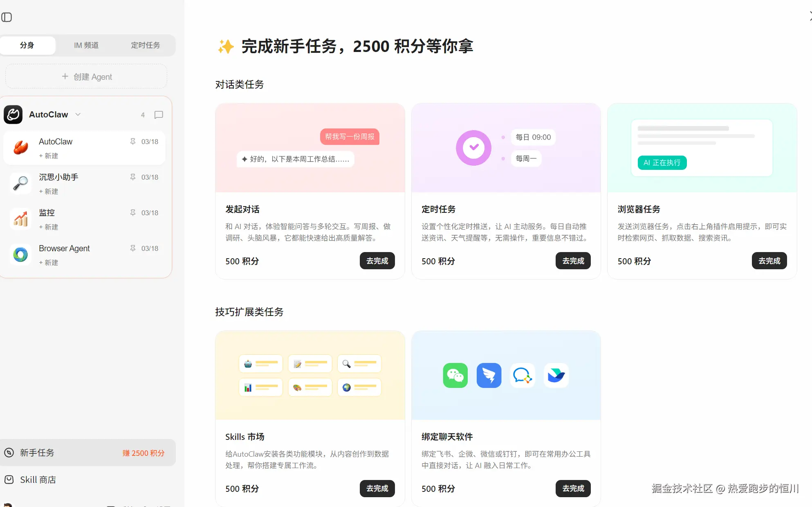Toggle pin on Browser Agent row
Viewport: 812px width, 507px height.
tap(133, 248)
